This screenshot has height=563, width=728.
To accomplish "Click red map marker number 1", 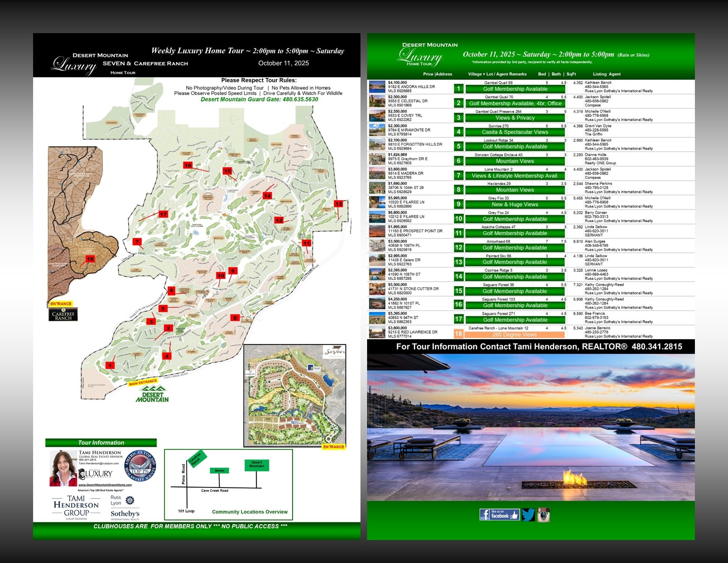I will click(x=110, y=365).
